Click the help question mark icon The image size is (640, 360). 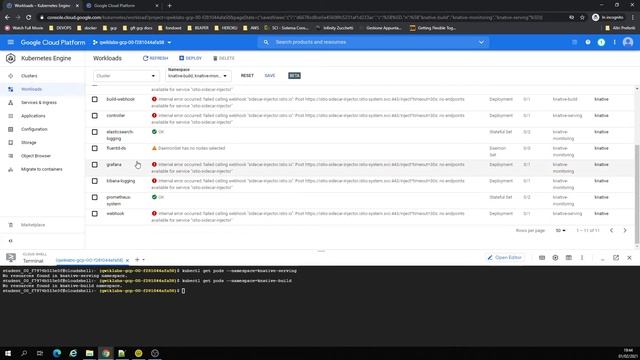point(588,42)
